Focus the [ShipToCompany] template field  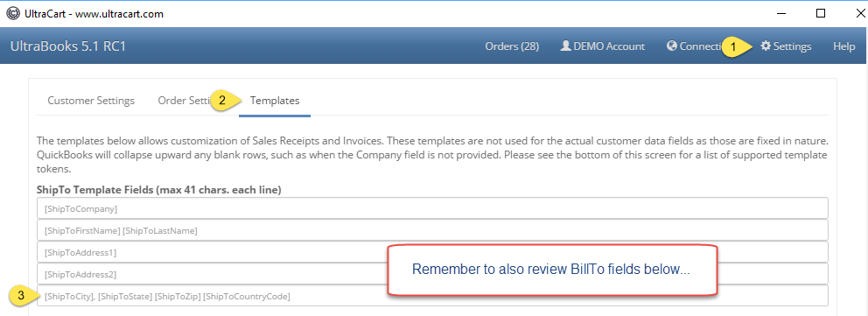click(432, 208)
